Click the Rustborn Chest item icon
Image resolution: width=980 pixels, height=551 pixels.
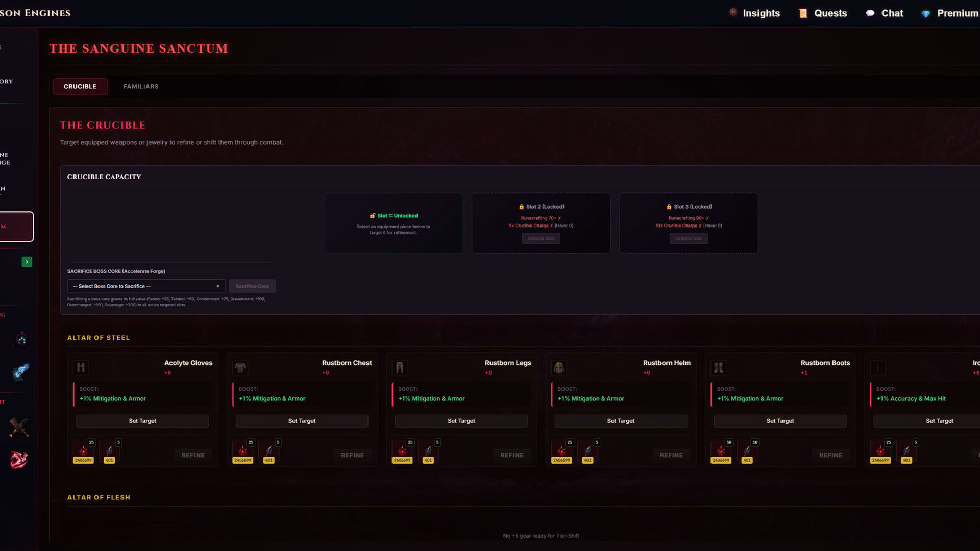(x=240, y=367)
